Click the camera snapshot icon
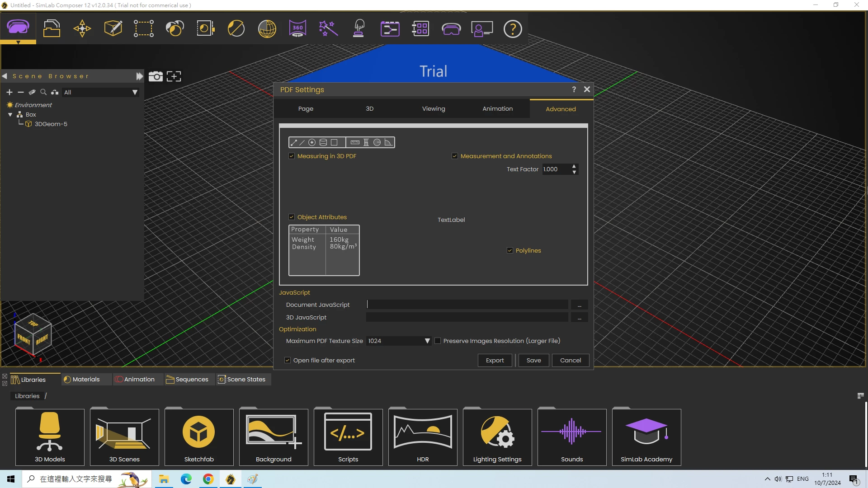The width and height of the screenshot is (868, 488). 156,76
